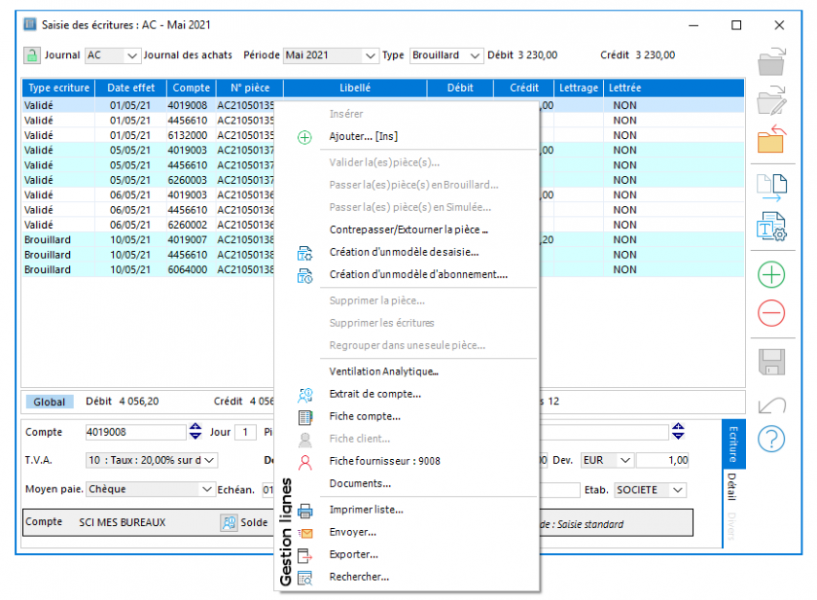The height and width of the screenshot is (600, 817).
Task: Choose Envoyer... menu entry
Action: [x=353, y=532]
